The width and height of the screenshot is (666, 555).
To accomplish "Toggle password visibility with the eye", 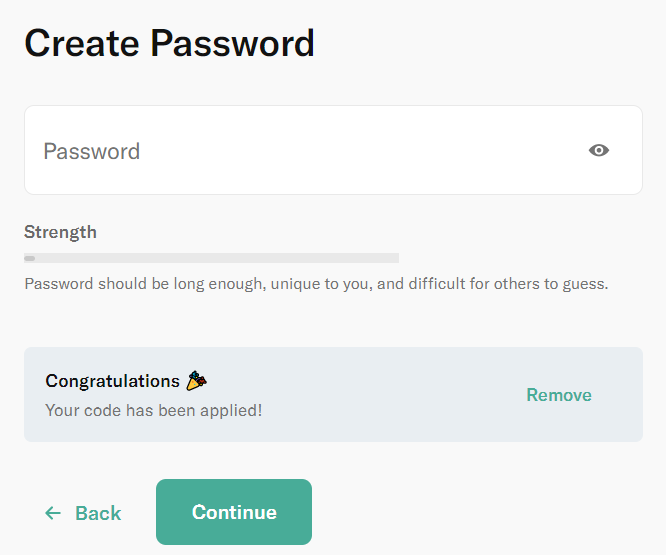I will click(599, 150).
